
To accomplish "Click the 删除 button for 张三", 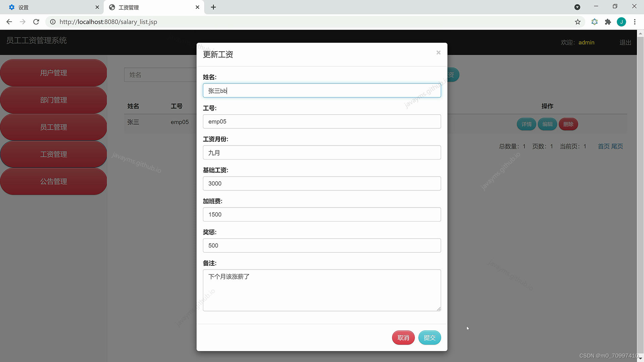I will tap(568, 124).
